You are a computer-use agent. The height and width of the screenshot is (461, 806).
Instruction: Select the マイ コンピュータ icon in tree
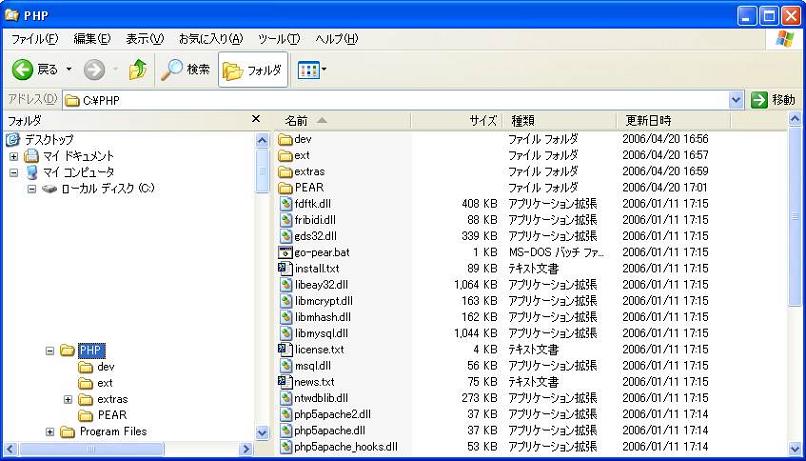point(32,172)
